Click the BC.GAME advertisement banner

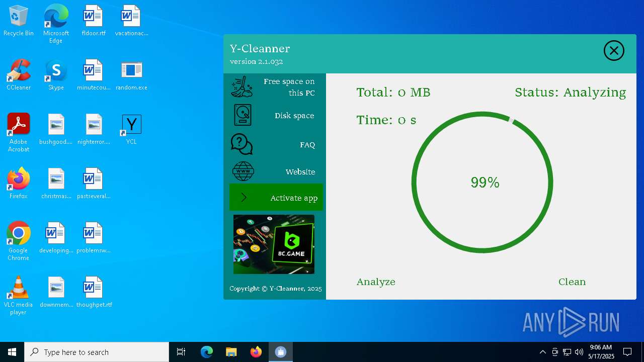tap(274, 244)
